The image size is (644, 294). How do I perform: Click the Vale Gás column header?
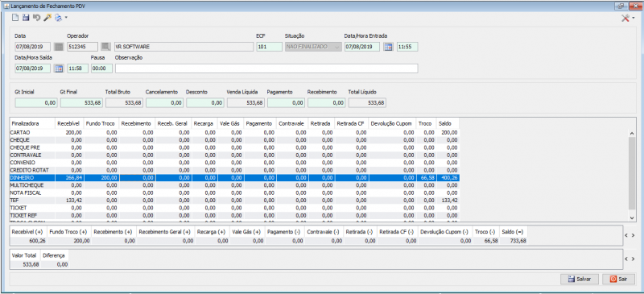[230, 123]
